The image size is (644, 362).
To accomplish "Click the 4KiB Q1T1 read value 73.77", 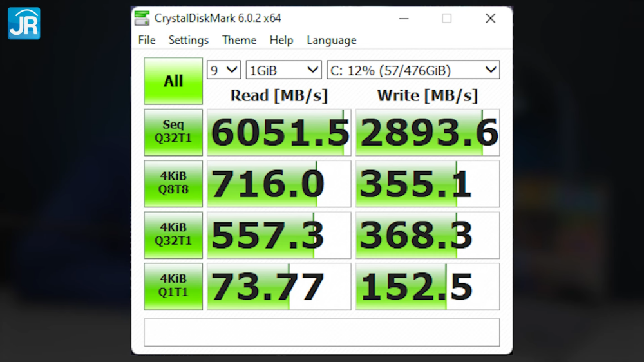I will pos(279,287).
